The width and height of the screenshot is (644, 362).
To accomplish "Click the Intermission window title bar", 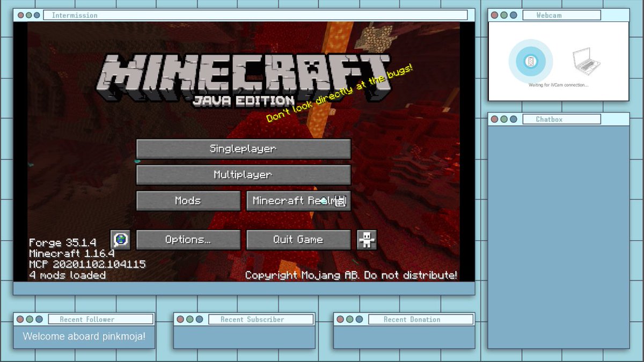I will [x=244, y=15].
